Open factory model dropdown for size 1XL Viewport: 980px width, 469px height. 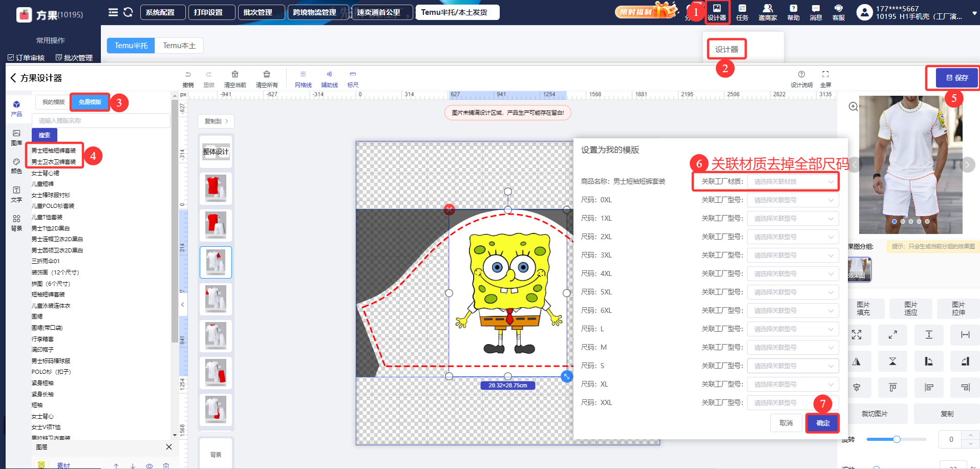793,219
